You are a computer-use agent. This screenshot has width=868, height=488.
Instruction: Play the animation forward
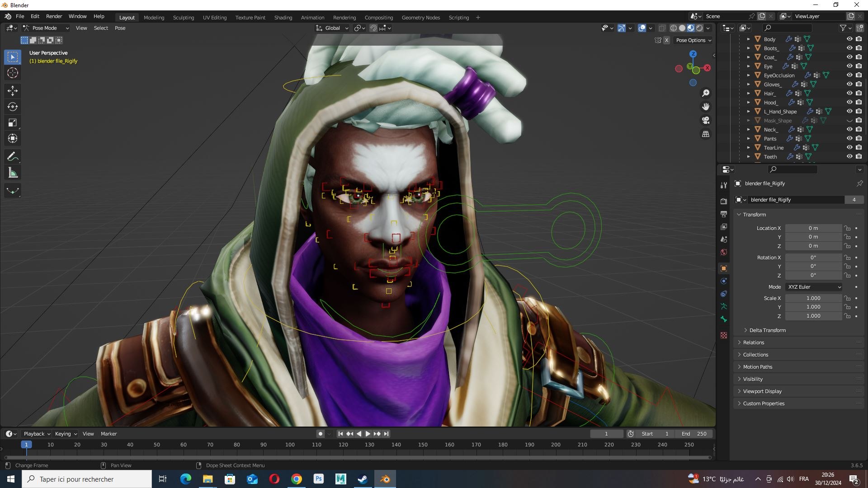pyautogui.click(x=368, y=434)
